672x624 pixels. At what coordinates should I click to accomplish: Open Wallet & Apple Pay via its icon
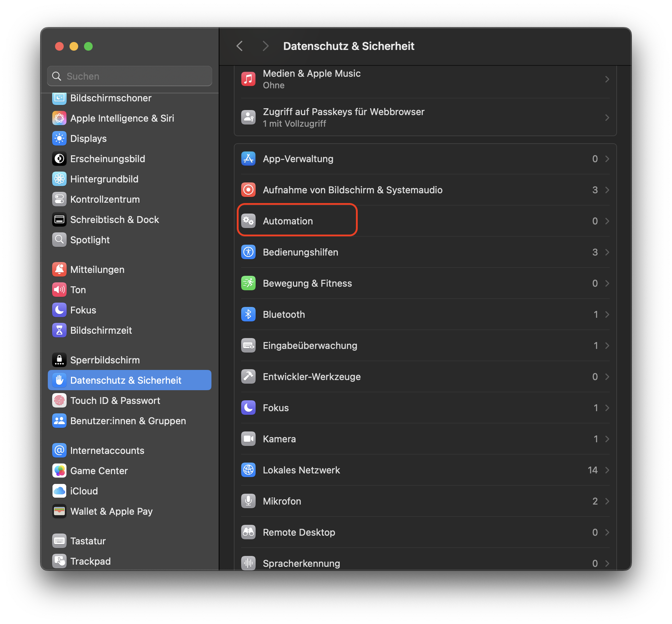(59, 511)
